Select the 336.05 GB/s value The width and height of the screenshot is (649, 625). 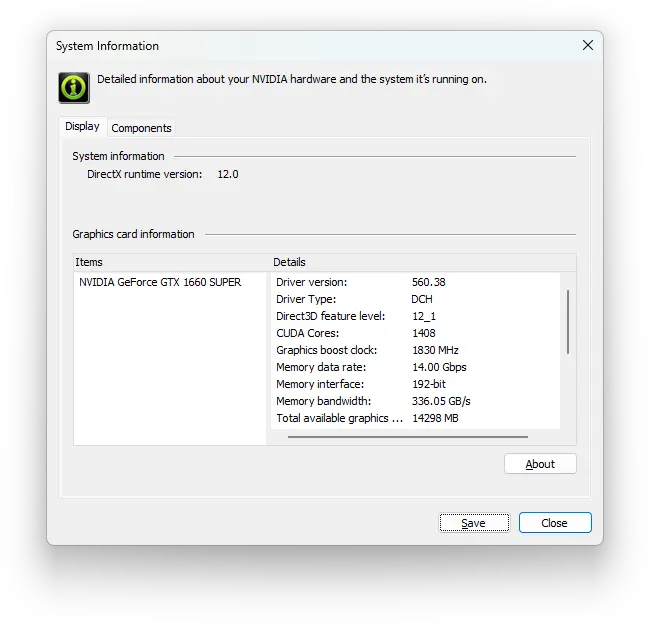[441, 401]
